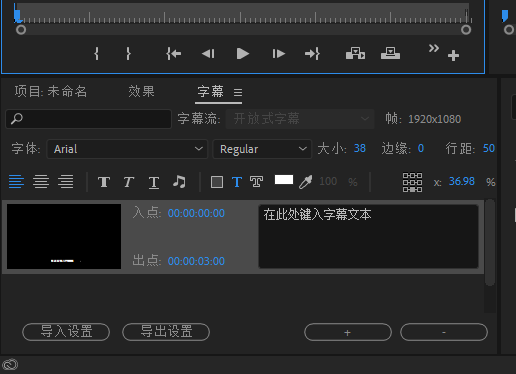Select background color square button
This screenshot has width=516, height=374.
click(x=217, y=182)
